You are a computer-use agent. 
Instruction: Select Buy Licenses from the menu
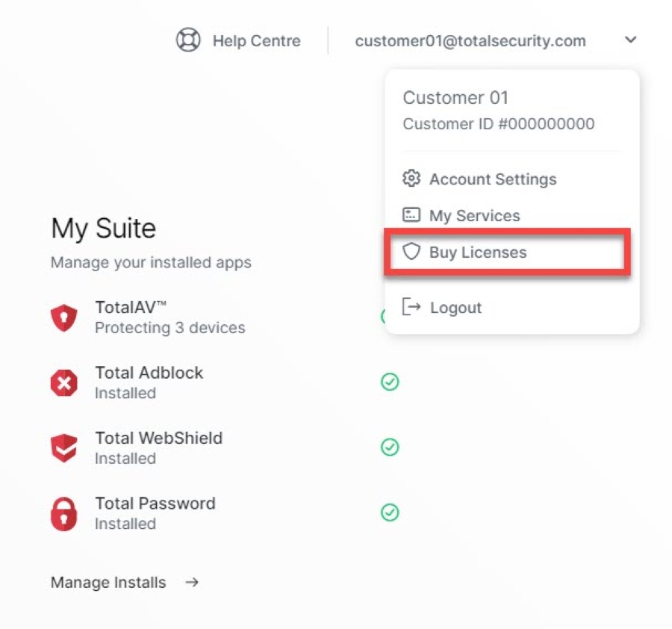478,252
